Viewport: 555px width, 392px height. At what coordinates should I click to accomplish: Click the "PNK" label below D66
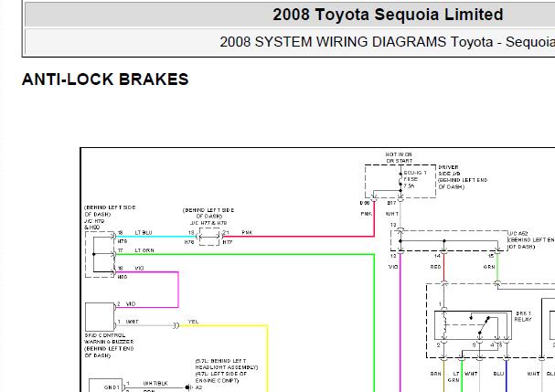[367, 214]
